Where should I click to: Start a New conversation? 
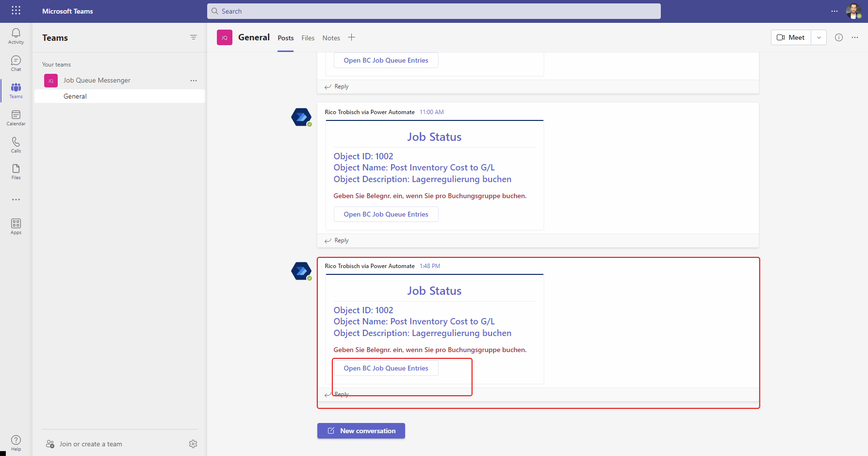[361, 431]
